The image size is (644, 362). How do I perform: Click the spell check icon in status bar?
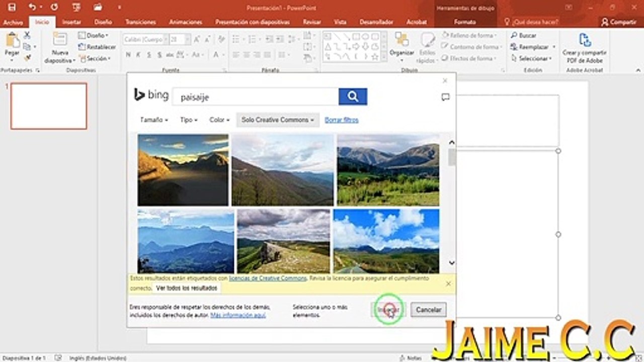[58, 358]
